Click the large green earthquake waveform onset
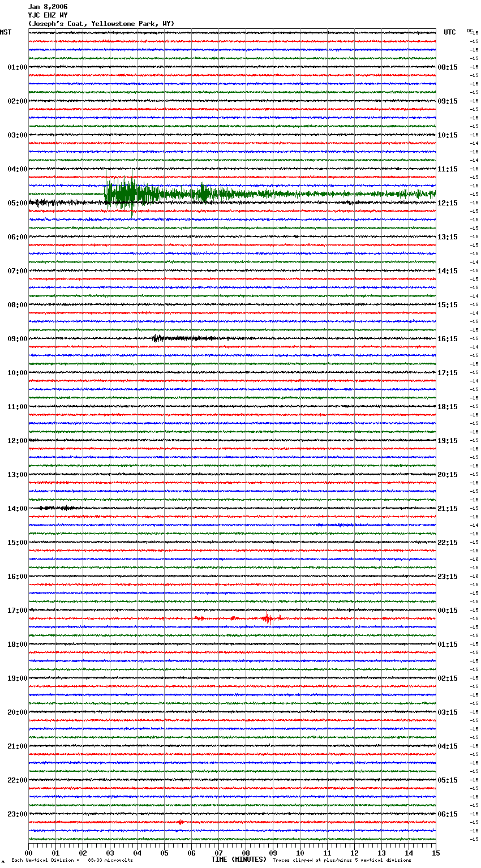The width and height of the screenshot is (481, 868). pos(106,194)
